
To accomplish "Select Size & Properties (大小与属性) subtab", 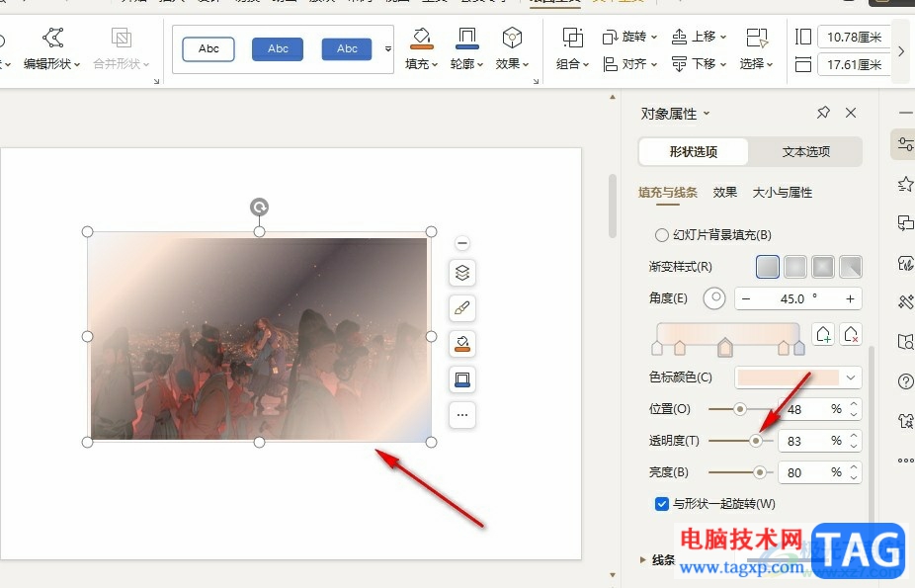I will click(x=782, y=193).
